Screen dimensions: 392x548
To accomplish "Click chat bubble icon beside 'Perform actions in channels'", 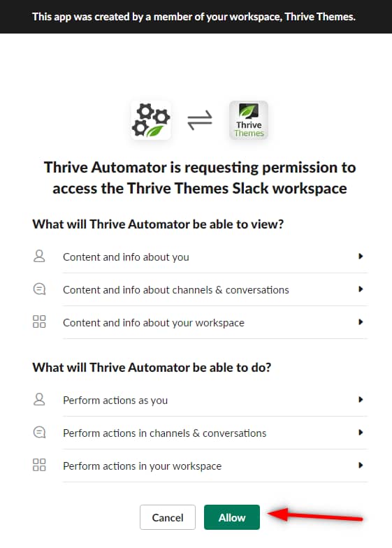I will (39, 432).
